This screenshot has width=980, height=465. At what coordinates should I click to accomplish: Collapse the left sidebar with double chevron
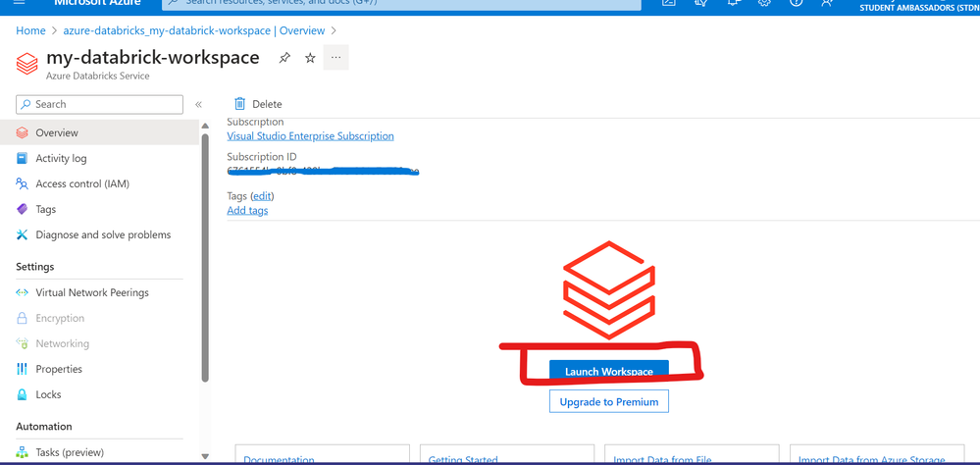[198, 104]
